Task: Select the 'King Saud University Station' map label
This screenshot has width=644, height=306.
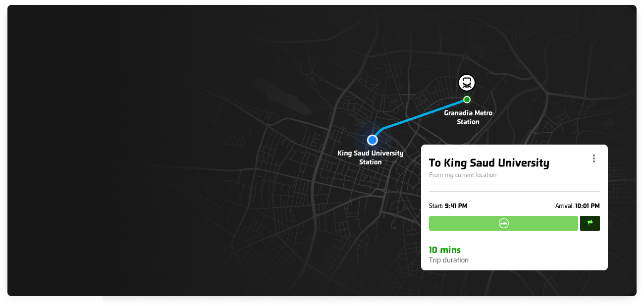Action: click(371, 157)
